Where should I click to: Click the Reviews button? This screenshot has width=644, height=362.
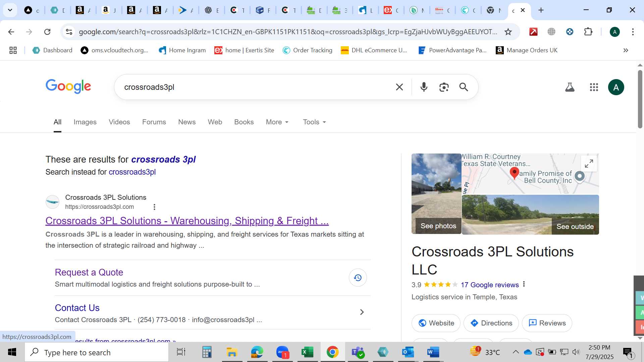547,323
